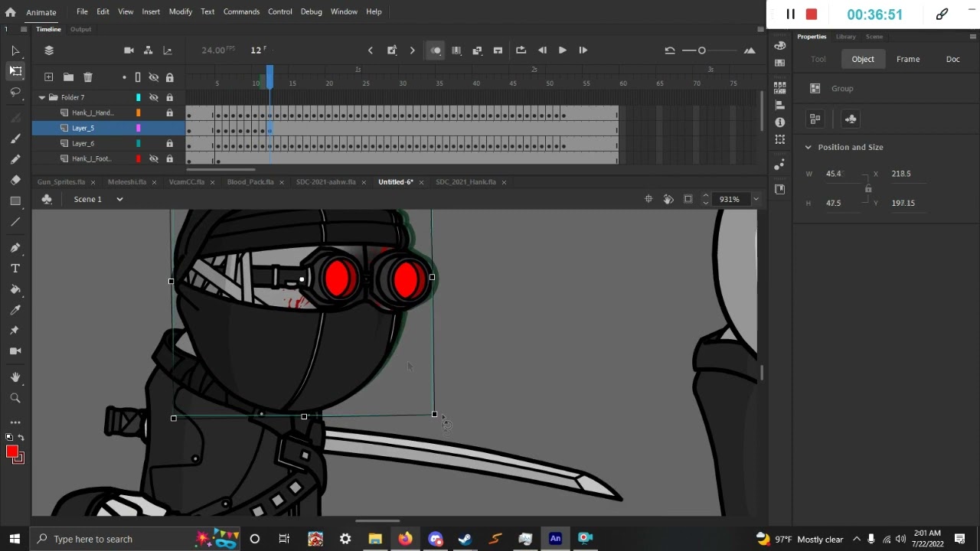Image resolution: width=980 pixels, height=551 pixels.
Task: Open the Edit Toolbar three-dots menu
Action: 15,422
